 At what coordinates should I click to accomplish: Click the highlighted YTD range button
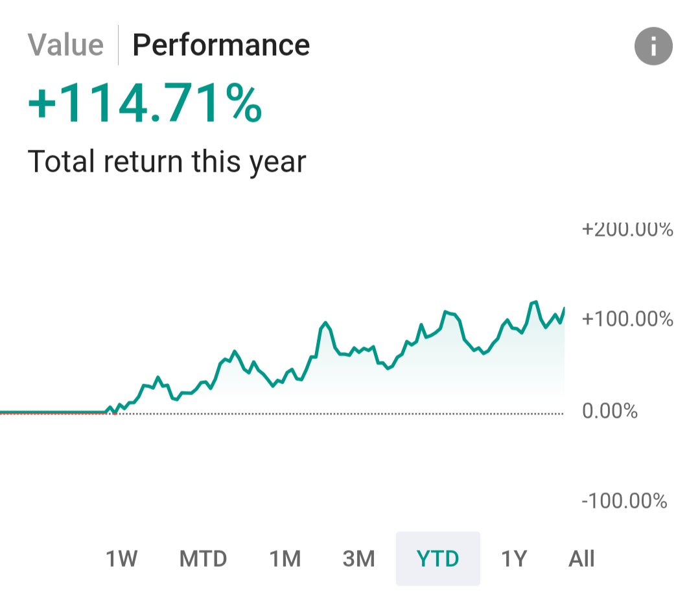(438, 558)
